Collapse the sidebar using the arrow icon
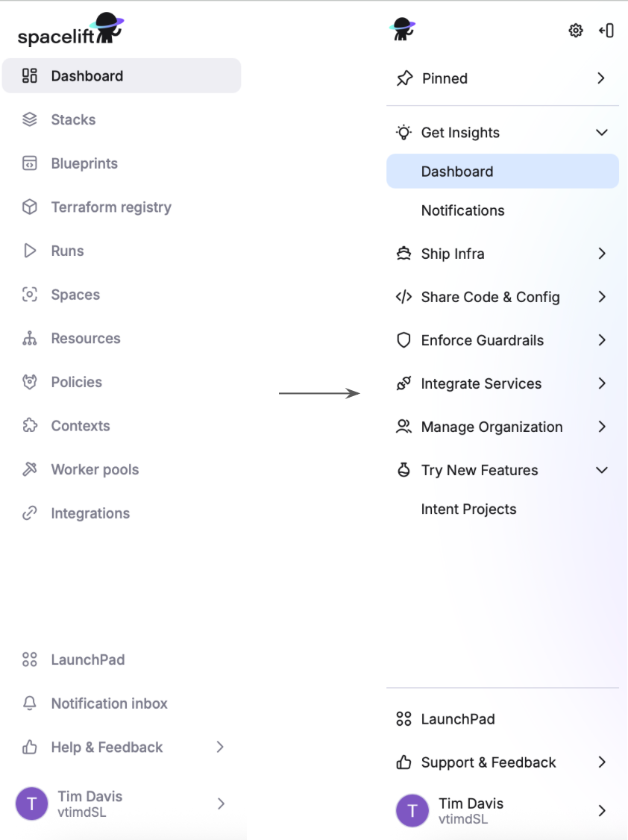Image resolution: width=628 pixels, height=840 pixels. coord(606,31)
